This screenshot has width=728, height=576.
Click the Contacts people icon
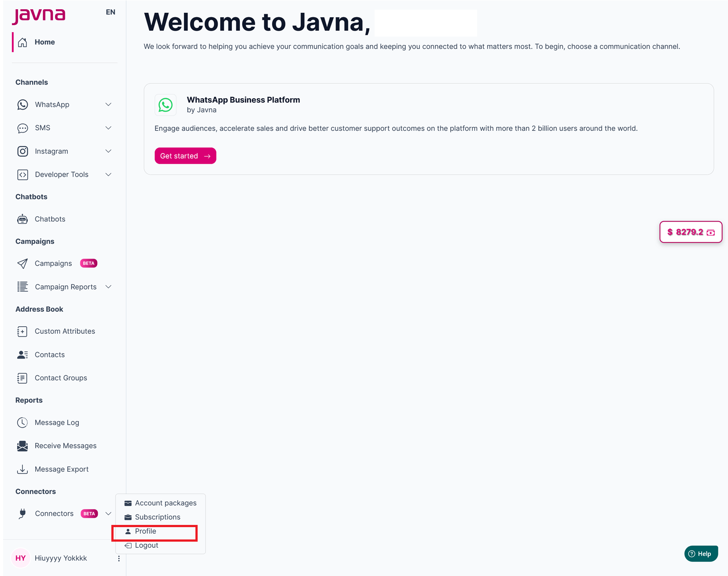22,354
